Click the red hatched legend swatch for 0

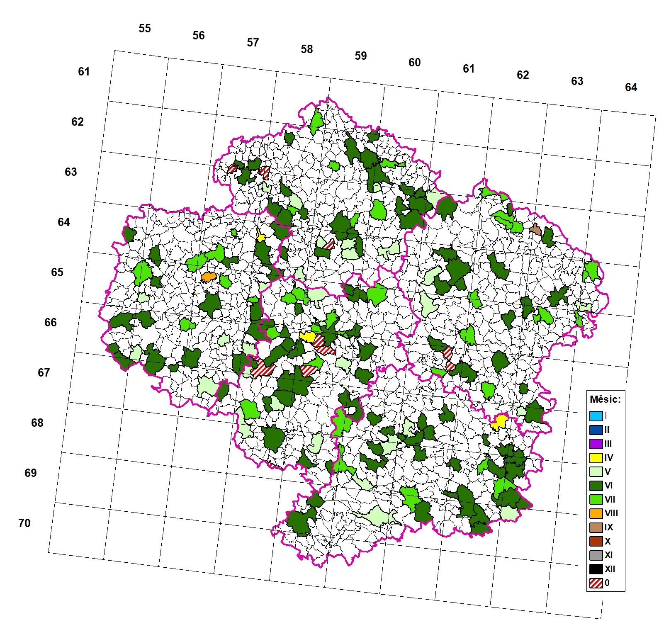(596, 583)
